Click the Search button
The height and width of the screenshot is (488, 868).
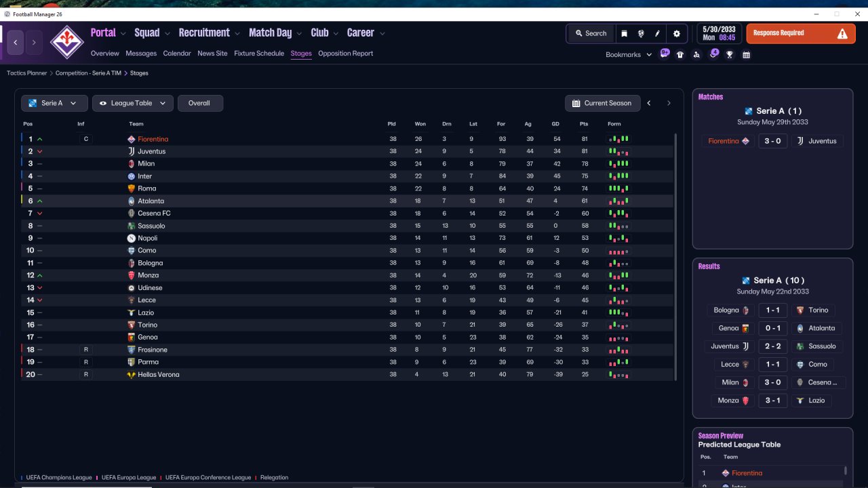pyautogui.click(x=590, y=33)
